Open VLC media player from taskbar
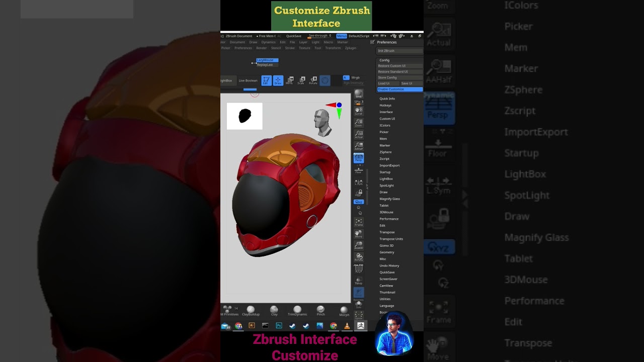 click(347, 326)
